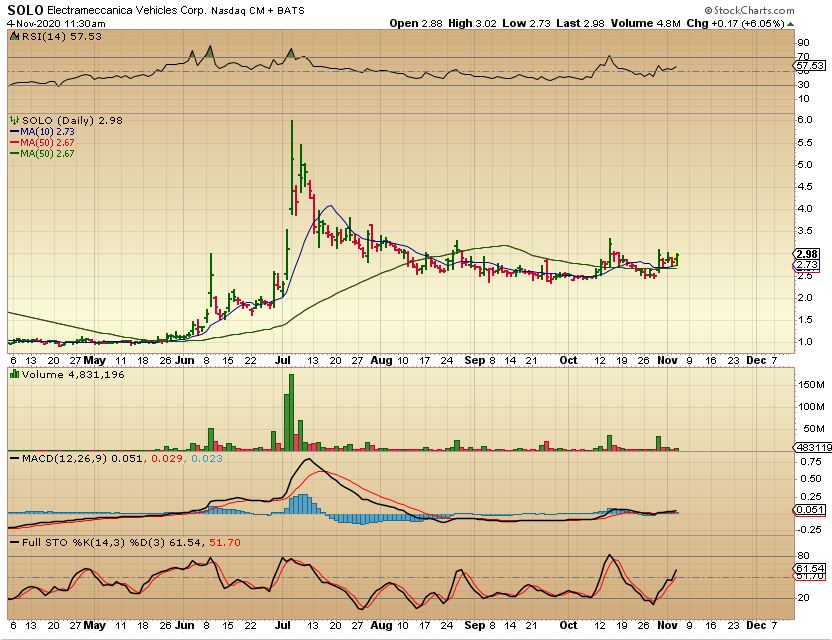Click the red 0.029 MACD signal value
Image resolution: width=832 pixels, height=640 pixels.
pos(167,458)
